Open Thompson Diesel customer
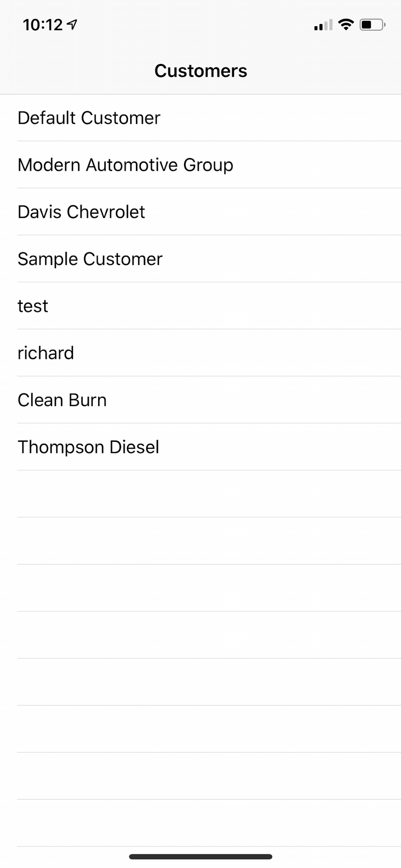 coord(89,447)
